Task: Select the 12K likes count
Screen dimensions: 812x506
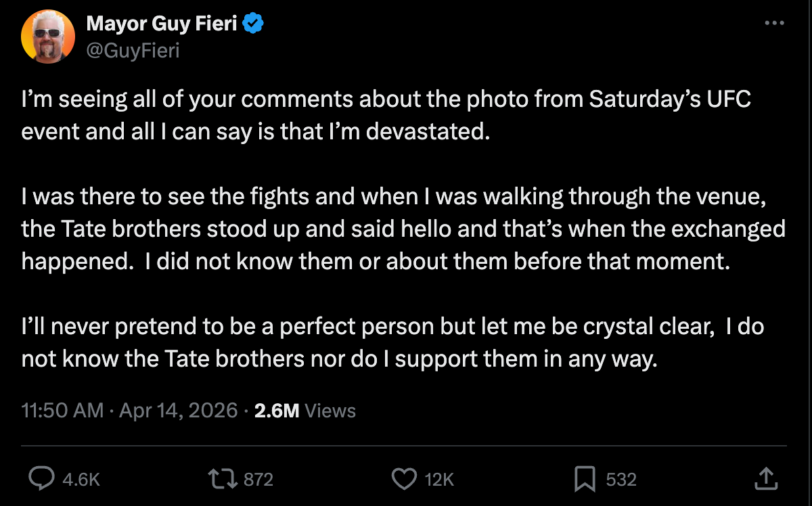Action: point(439,480)
